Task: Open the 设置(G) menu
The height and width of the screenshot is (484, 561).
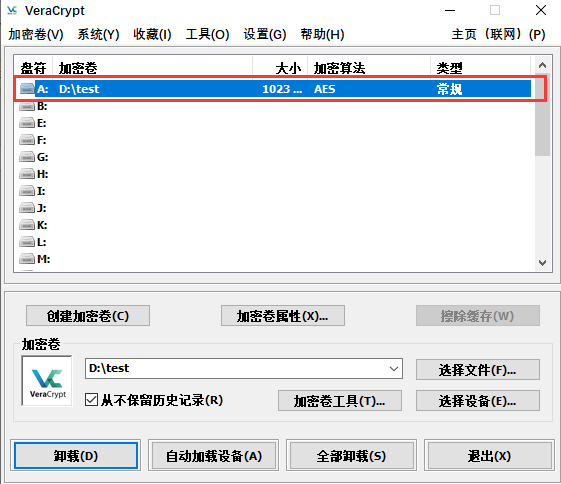Action: click(x=265, y=34)
